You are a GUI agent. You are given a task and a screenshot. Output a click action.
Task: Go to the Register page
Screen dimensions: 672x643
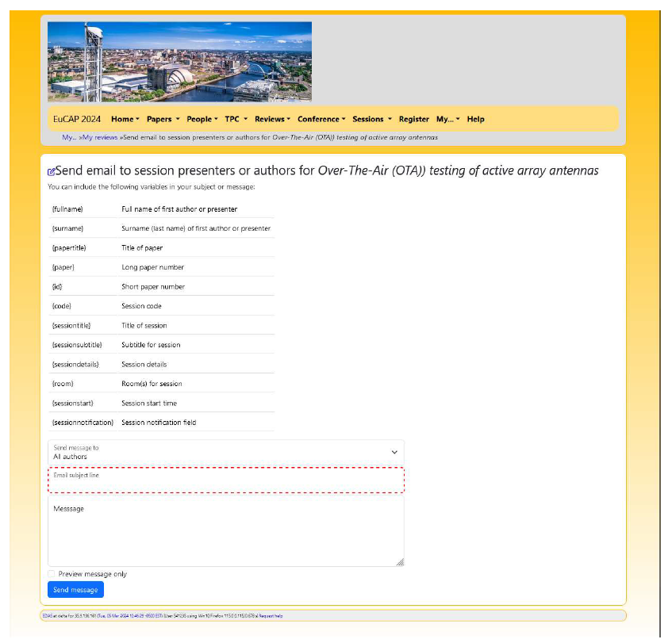point(413,119)
